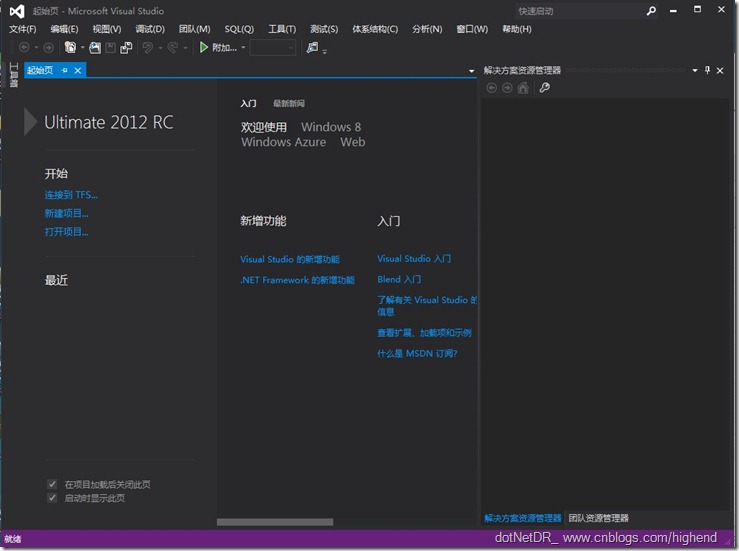Open the 工具箱 collapsed side tab
Image resolution: width=739 pixels, height=551 pixels.
pos(14,74)
